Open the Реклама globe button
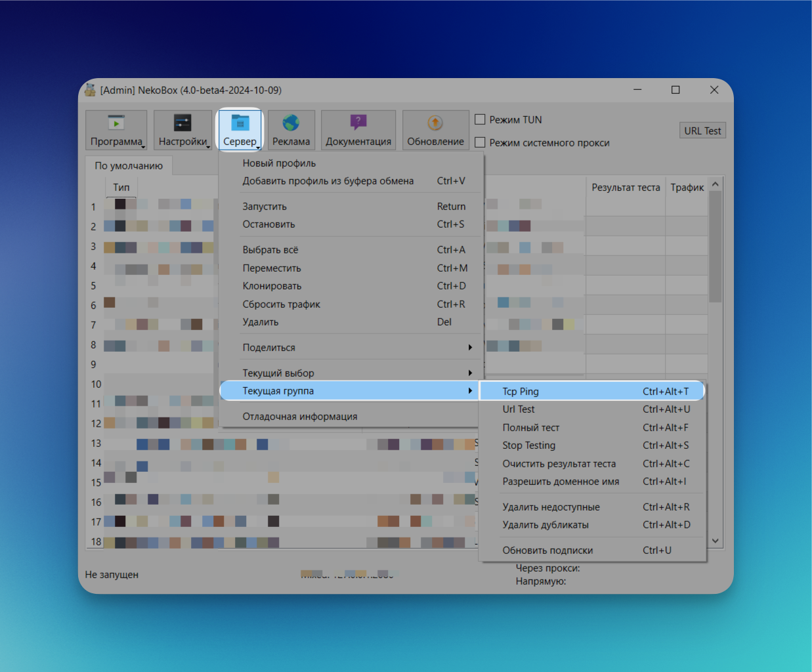The image size is (812, 672). coord(291,130)
